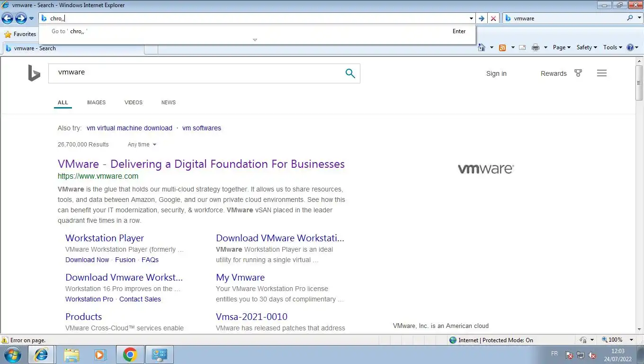
Task: Click the orange RSS feeds icon
Action: click(502, 47)
